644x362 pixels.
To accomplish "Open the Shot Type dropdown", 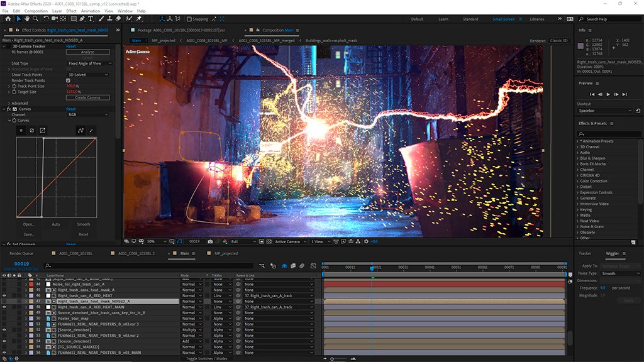I will 90,63.
